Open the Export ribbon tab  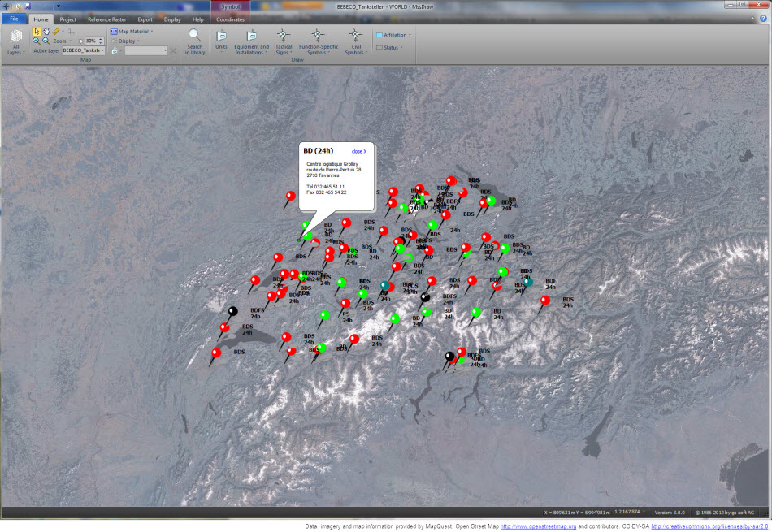(145, 19)
